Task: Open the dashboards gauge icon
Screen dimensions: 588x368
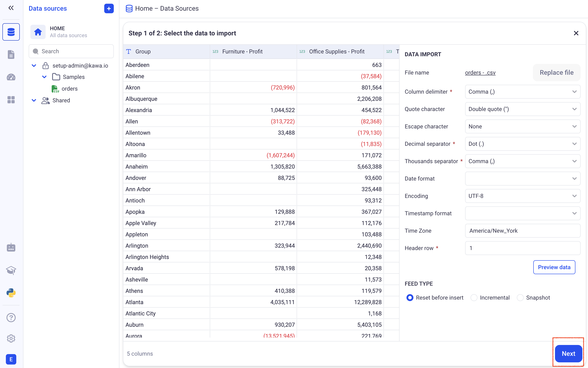Action: 11,77
